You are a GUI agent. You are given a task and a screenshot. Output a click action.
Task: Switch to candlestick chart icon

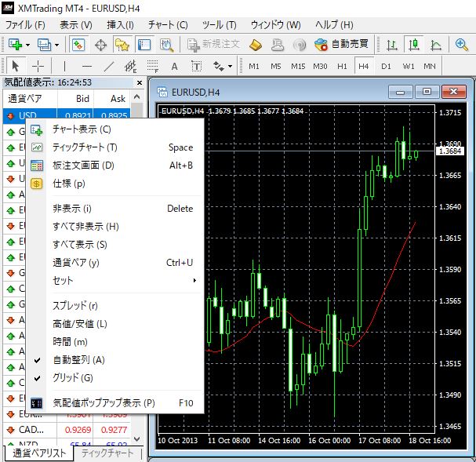coord(413,45)
